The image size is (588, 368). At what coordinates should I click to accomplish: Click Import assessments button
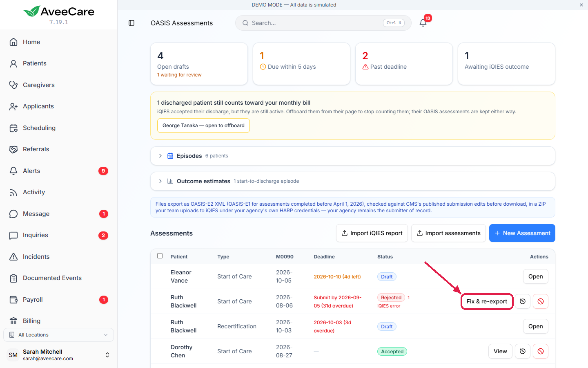point(448,233)
